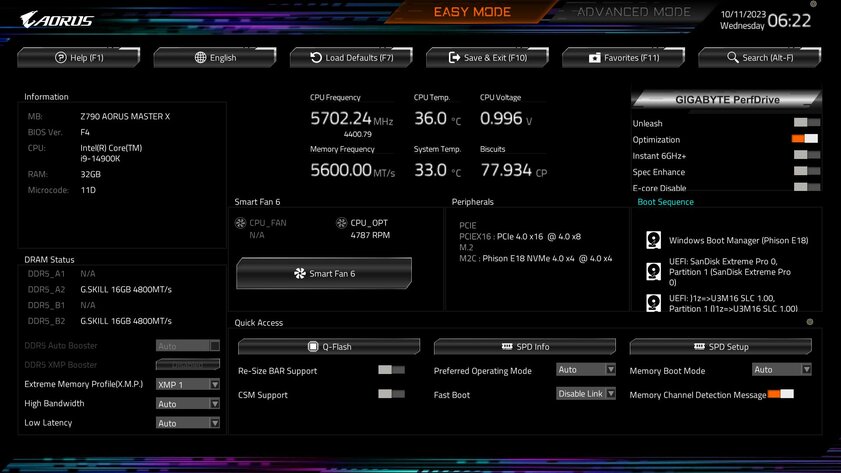The height and width of the screenshot is (473, 841).
Task: Open Help (F1)
Action: tap(79, 57)
